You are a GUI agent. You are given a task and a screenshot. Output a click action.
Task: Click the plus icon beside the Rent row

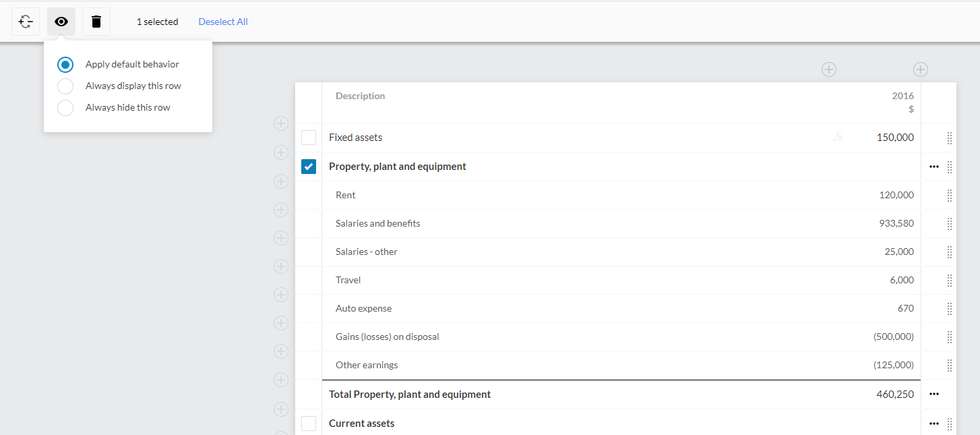point(281,181)
